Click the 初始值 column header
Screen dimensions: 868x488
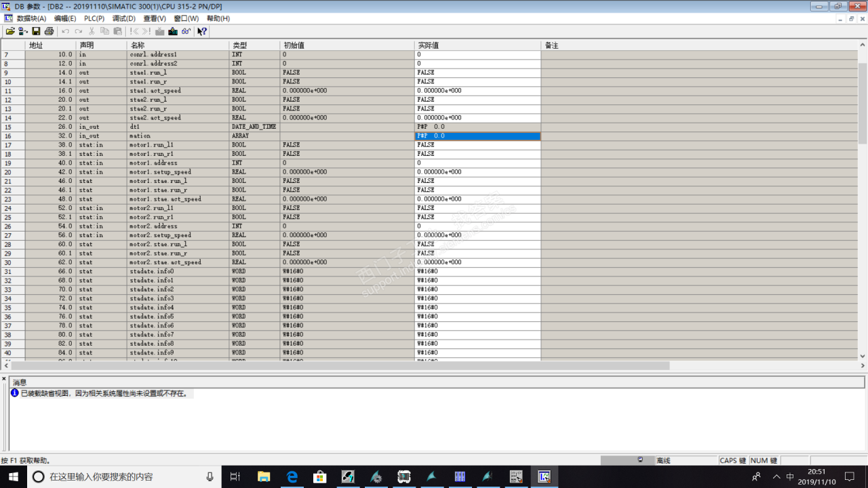pos(348,45)
